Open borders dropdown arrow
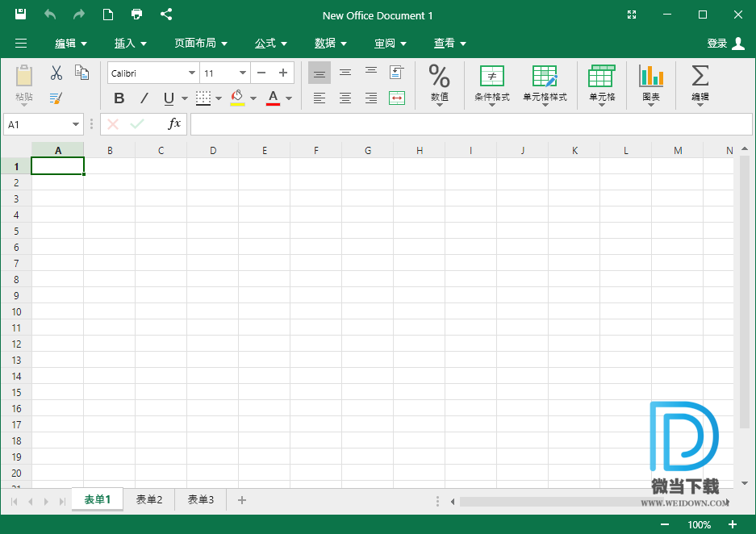Screen dimensions: 756x534 pos(219,98)
